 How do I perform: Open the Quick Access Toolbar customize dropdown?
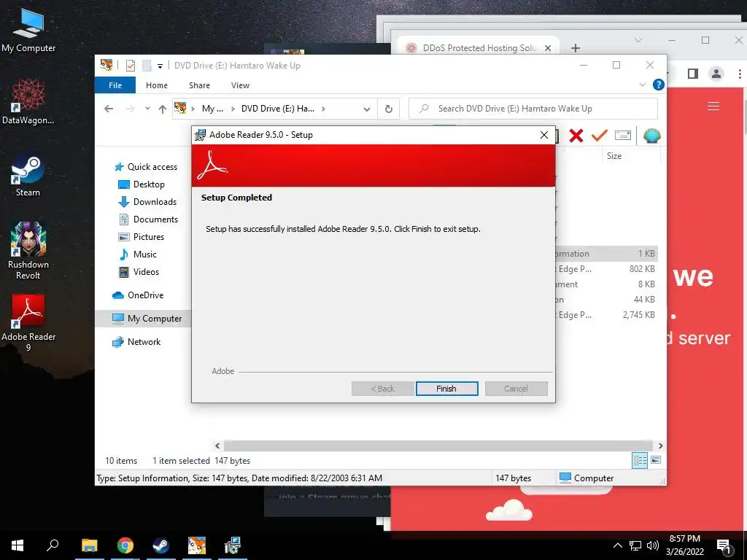(x=160, y=66)
